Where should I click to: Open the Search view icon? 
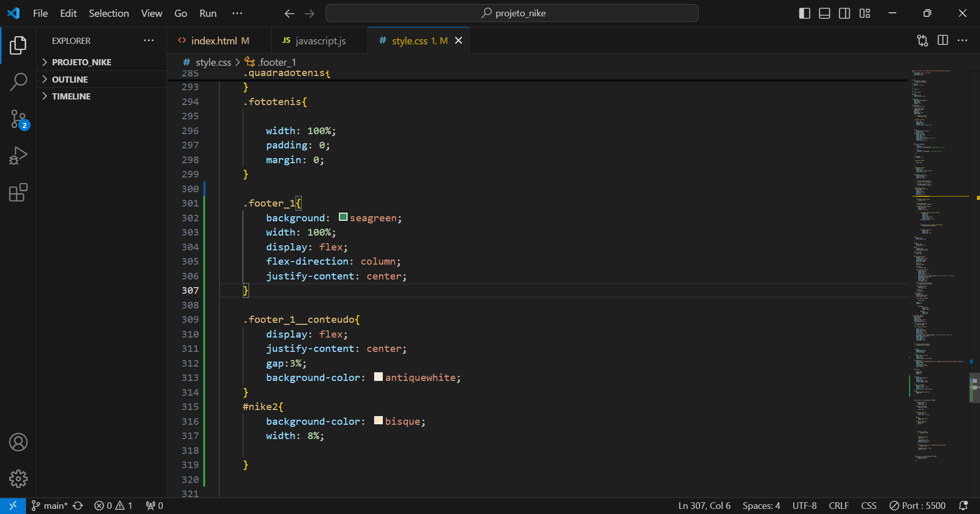pyautogui.click(x=18, y=82)
